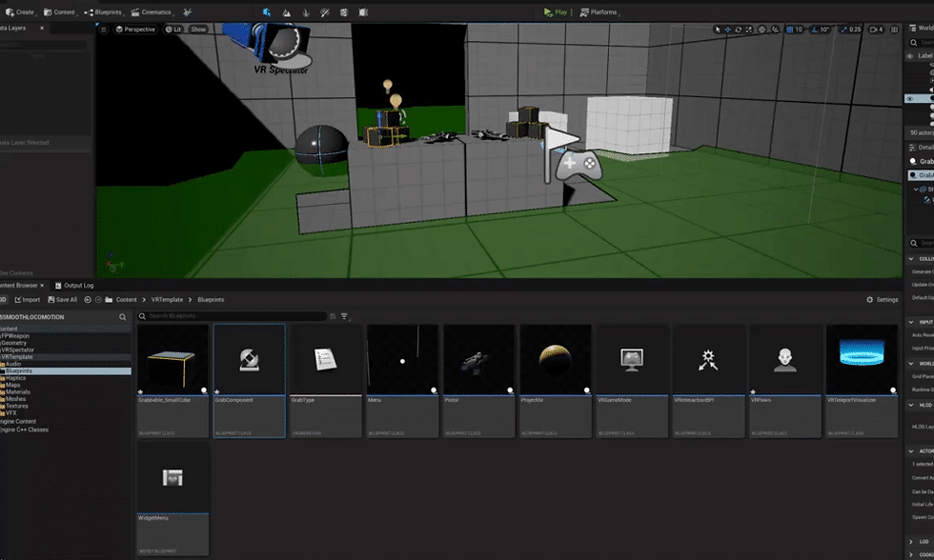
Task: Focus the Search Blueprints field
Action: 233,316
